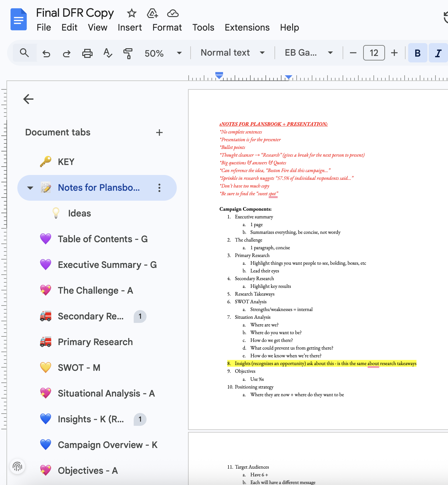The image size is (448, 485).
Task: Switch to the KEY tab
Action: [97, 162]
